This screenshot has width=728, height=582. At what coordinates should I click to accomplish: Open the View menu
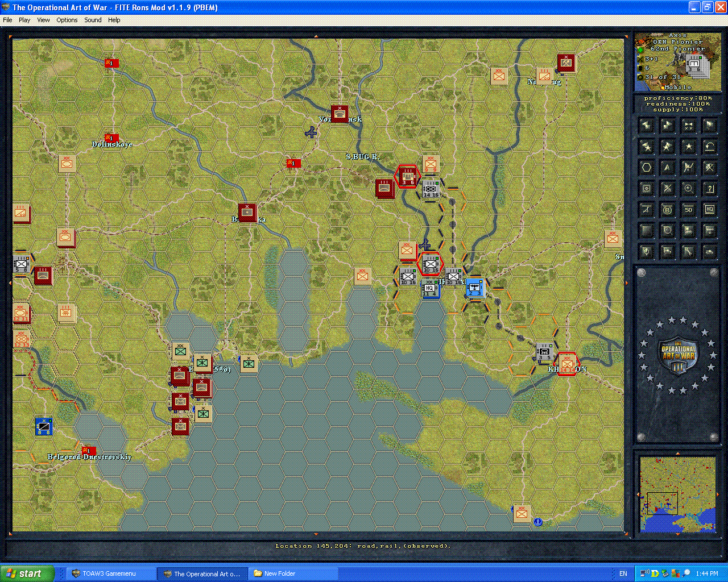point(43,20)
